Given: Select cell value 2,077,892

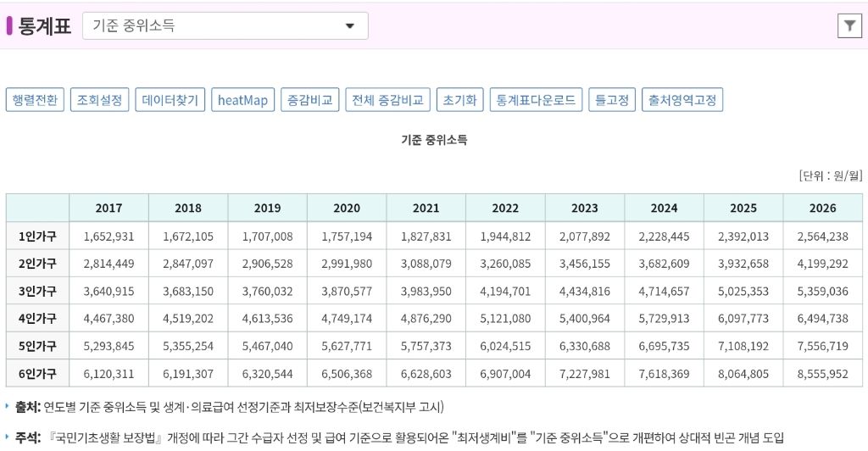Looking at the screenshot, I should tap(585, 237).
